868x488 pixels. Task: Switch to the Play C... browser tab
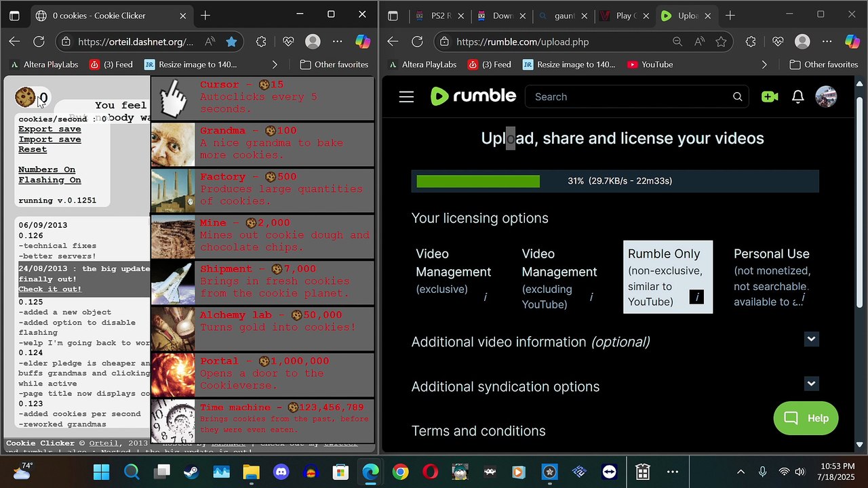click(x=623, y=16)
